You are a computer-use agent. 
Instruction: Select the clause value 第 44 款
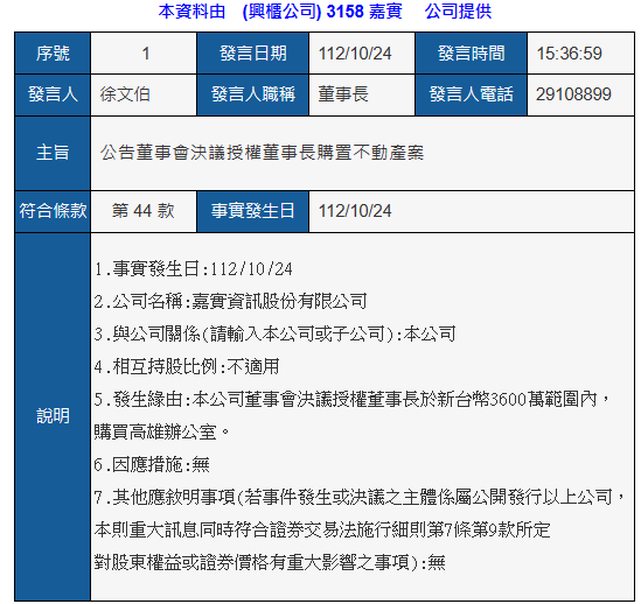click(143, 211)
